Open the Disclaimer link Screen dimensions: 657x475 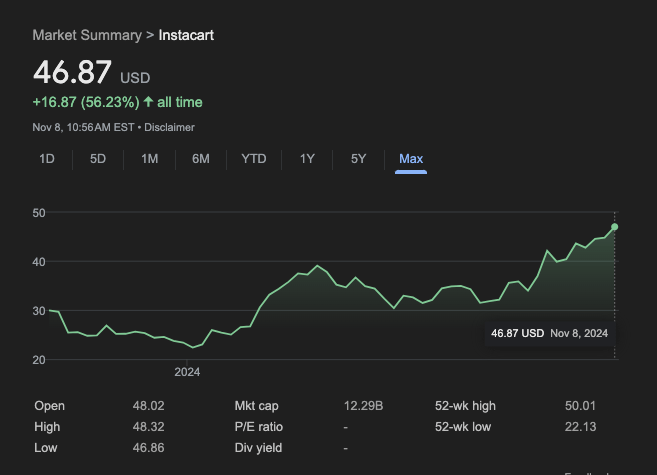pyautogui.click(x=171, y=127)
